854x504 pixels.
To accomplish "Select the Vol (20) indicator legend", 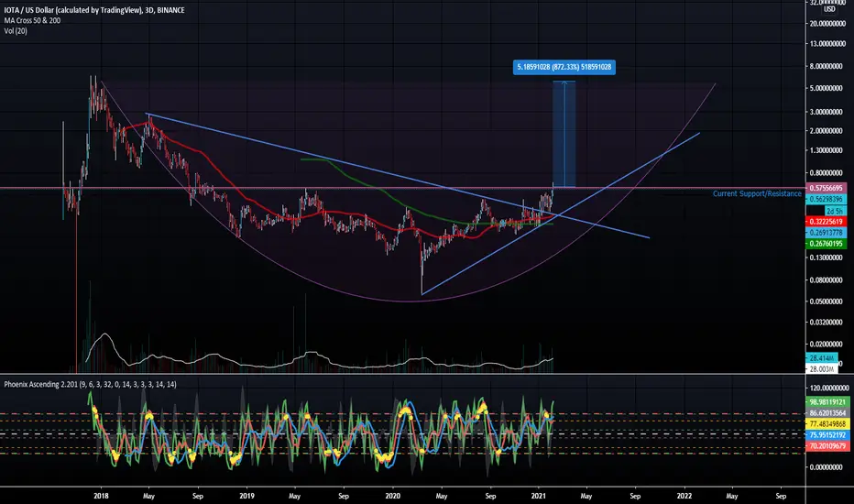I will coord(16,31).
